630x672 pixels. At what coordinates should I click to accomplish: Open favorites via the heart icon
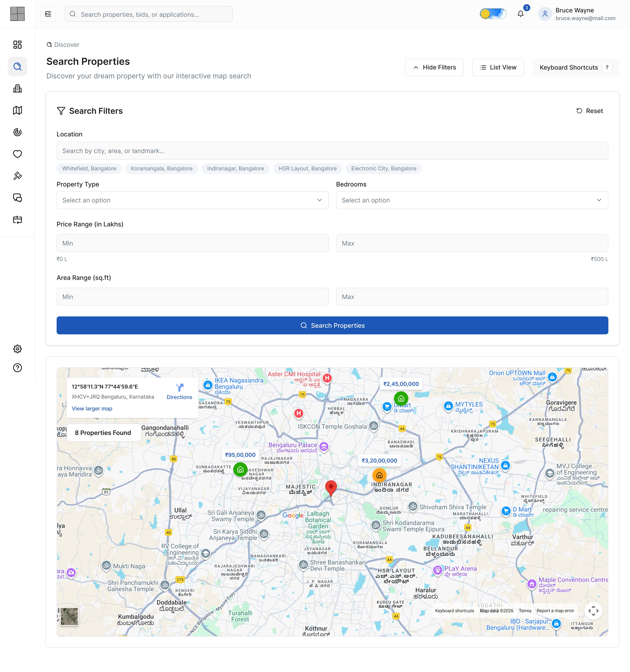coord(17,154)
